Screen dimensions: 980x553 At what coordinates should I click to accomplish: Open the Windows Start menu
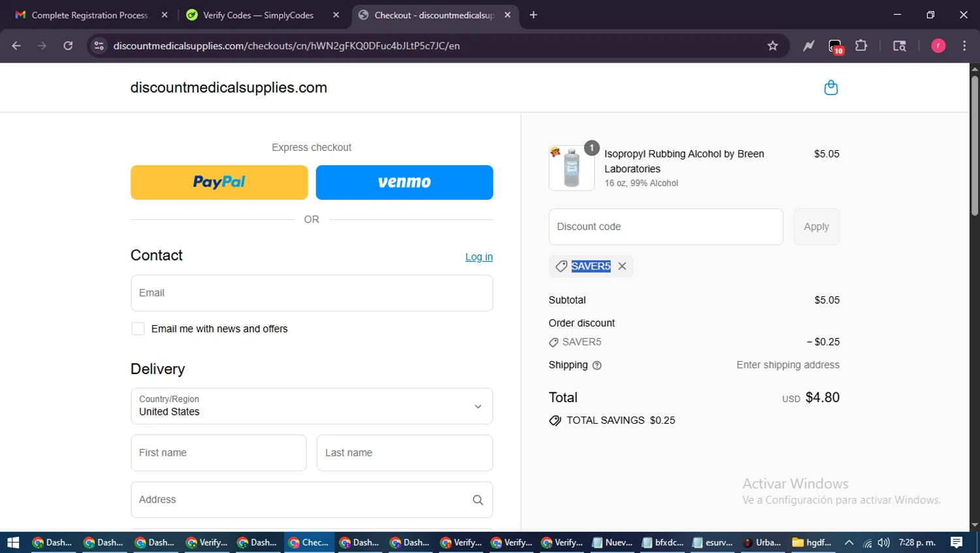click(x=13, y=543)
